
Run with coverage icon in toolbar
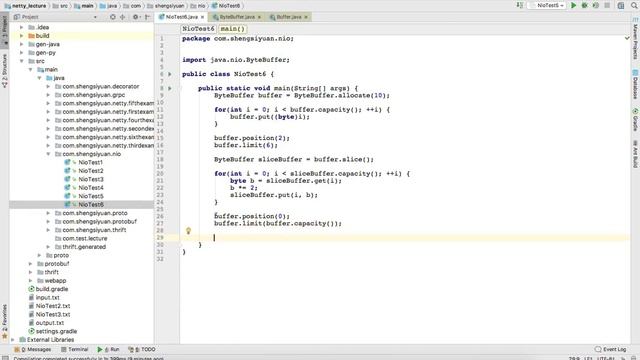(x=596, y=5)
